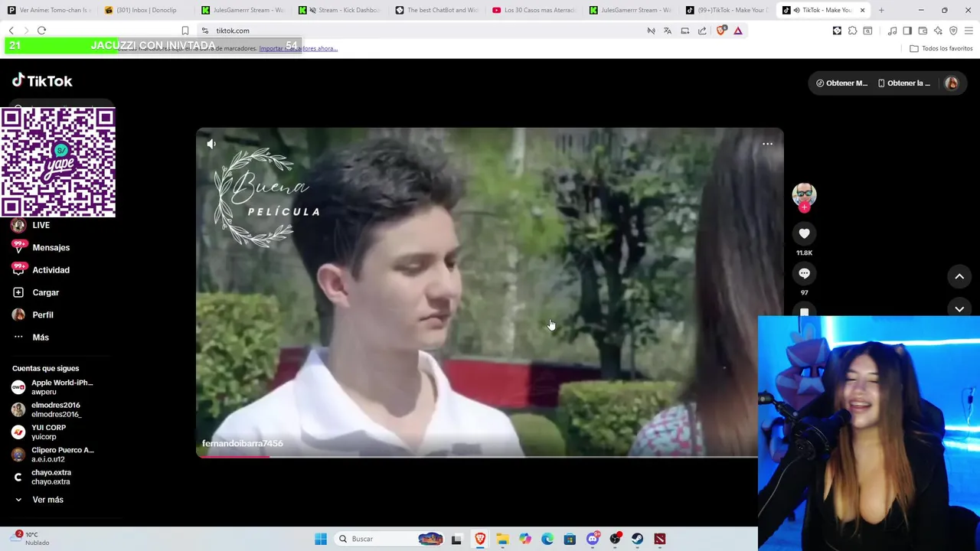Open Apple World-iPh... followed account
Viewport: 980px width, 551px height.
[x=54, y=387]
